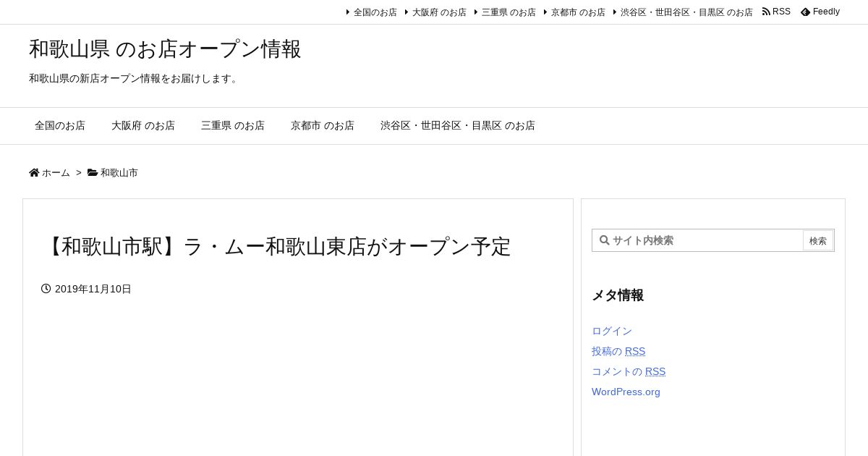This screenshot has height=456, width=868.
Task: Open 和歌山市 category text in breadcrumb
Action: point(119,173)
